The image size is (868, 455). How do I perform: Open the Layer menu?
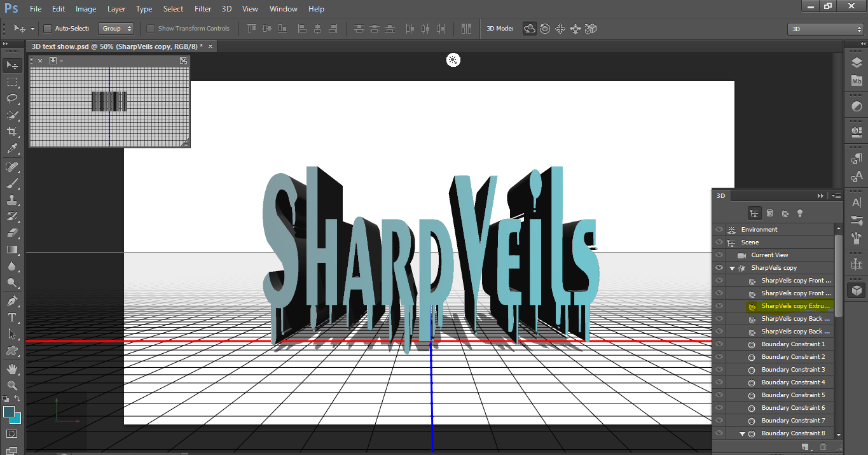point(116,9)
